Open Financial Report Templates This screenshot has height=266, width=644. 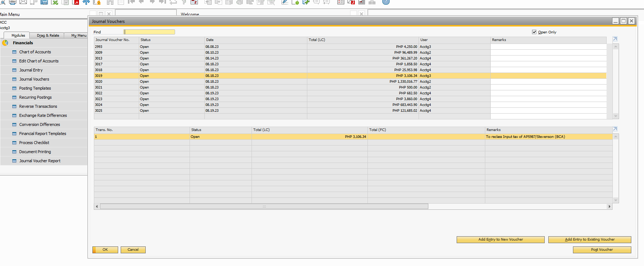tap(43, 134)
